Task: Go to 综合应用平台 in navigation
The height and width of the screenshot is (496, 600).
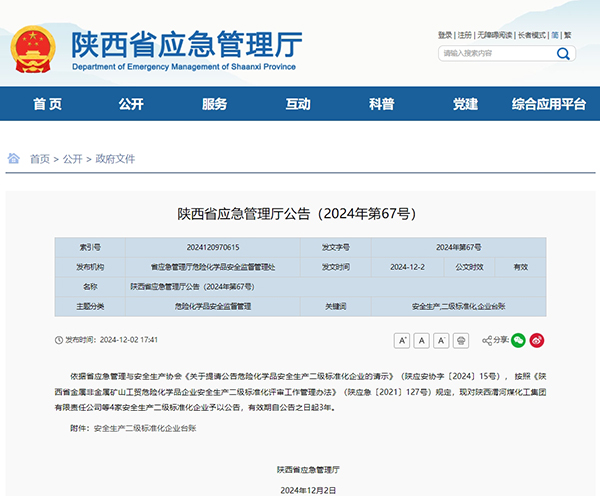Action: click(x=548, y=105)
